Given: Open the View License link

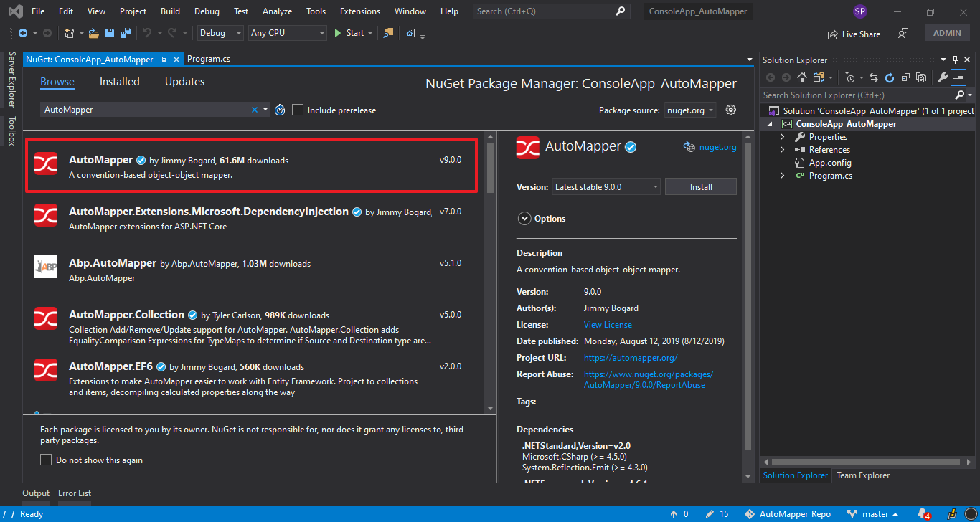Looking at the screenshot, I should click(x=607, y=324).
